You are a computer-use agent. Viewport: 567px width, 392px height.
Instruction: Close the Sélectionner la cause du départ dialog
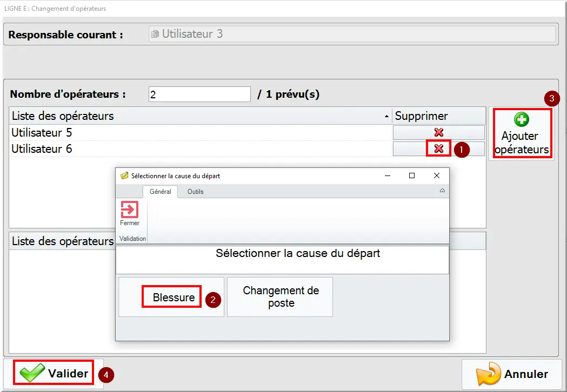436,175
